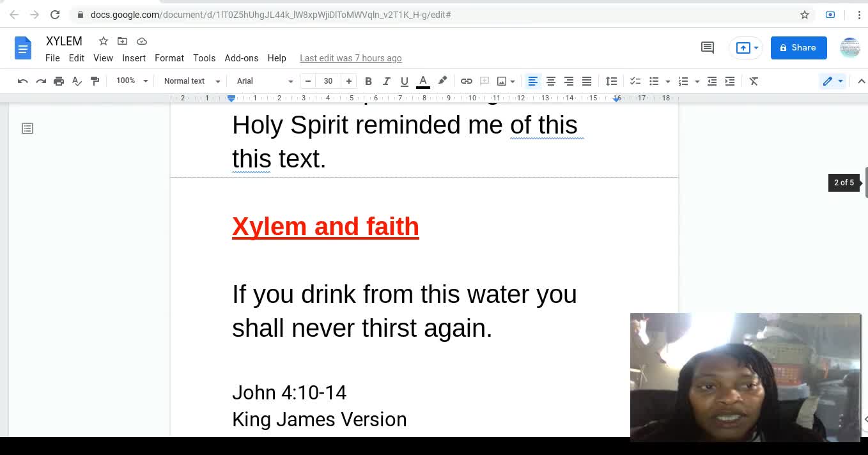Check the cloud saved status icon
Viewport: 868px width, 455px height.
coord(142,41)
